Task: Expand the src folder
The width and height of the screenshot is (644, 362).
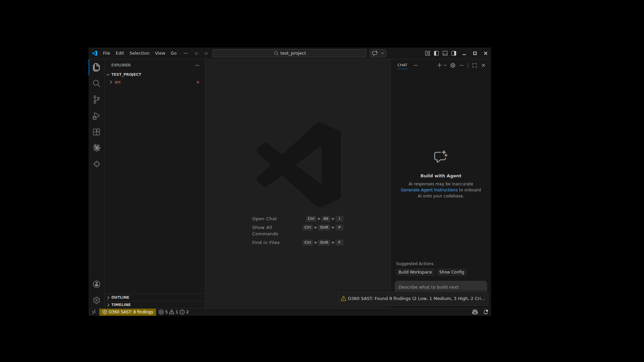Action: coord(118,82)
